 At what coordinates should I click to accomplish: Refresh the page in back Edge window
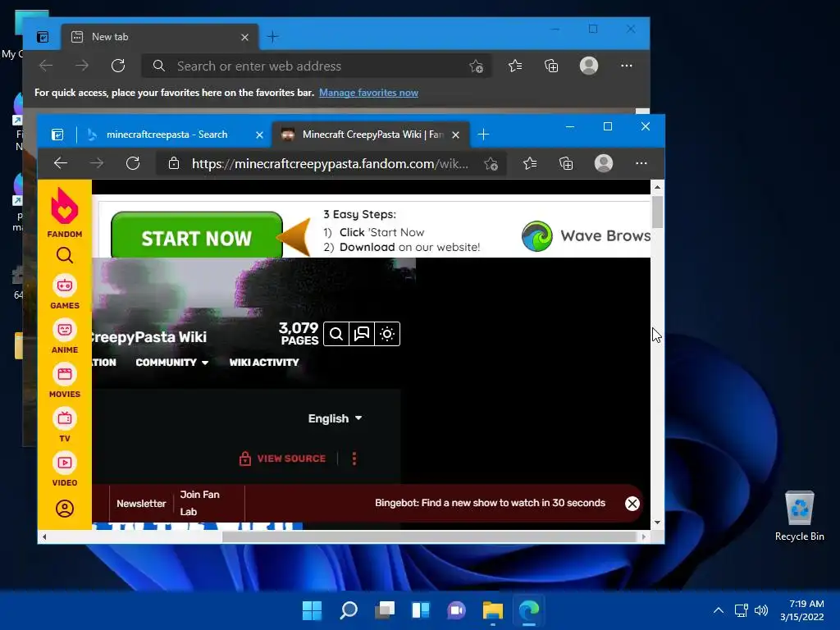[x=118, y=66]
